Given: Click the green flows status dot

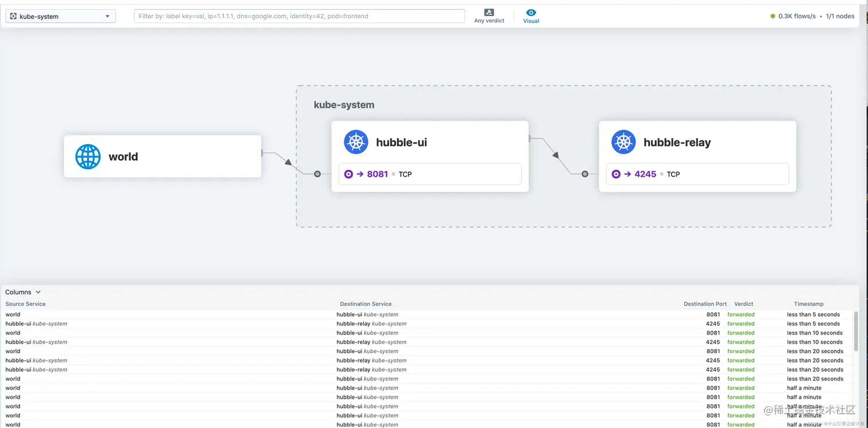Looking at the screenshot, I should [773, 16].
